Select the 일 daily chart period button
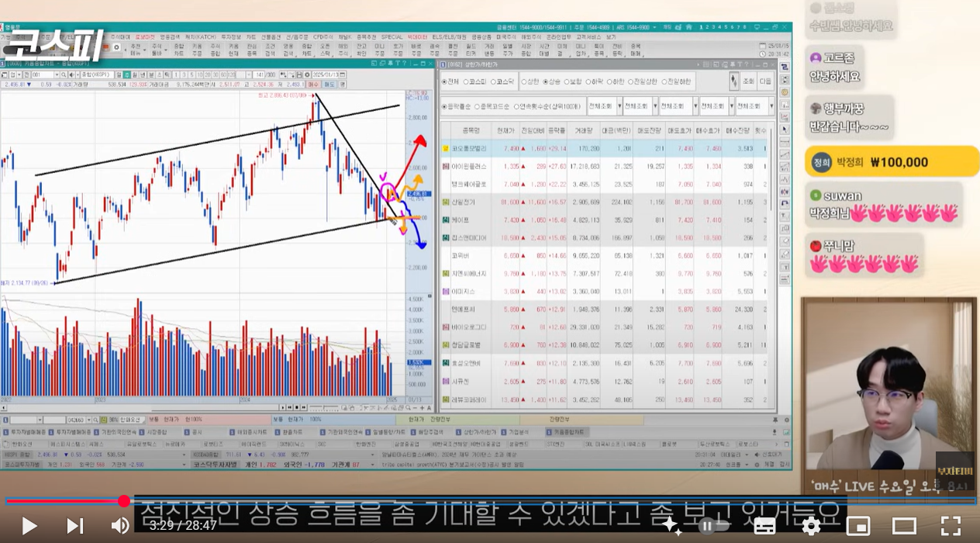 (119, 74)
